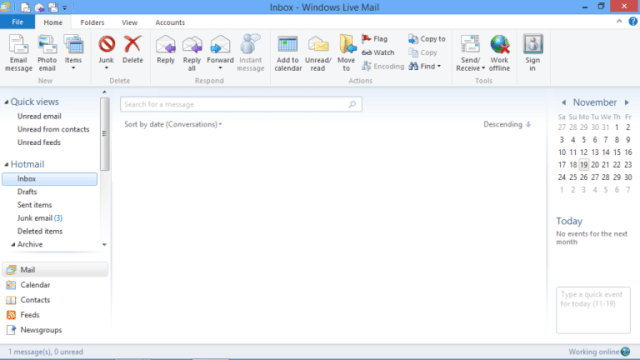Click the search magnifier icon
Viewport: 640px width, 360px height.
point(352,104)
